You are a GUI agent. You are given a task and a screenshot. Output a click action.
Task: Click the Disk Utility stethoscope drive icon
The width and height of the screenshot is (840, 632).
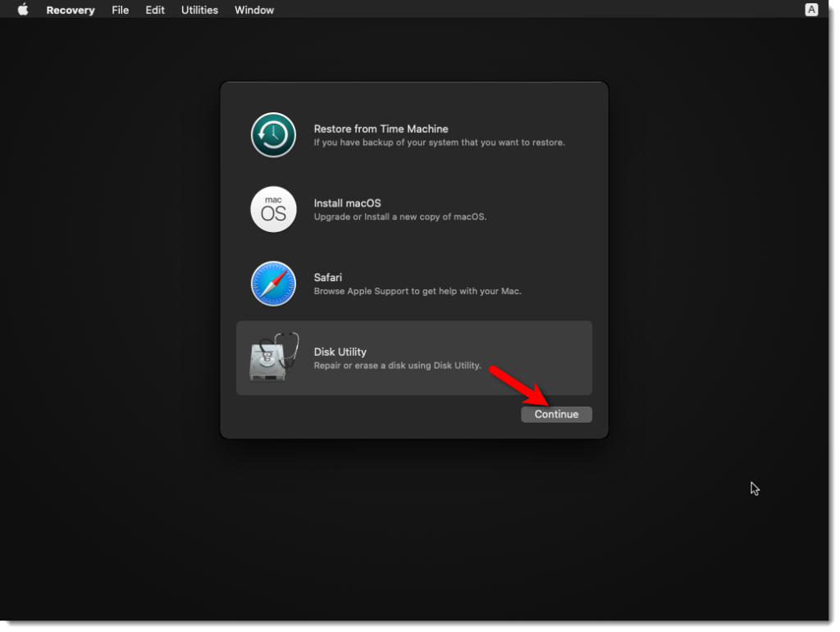pos(274,357)
